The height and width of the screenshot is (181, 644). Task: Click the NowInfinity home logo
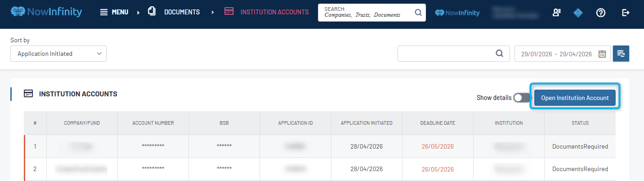click(x=46, y=12)
